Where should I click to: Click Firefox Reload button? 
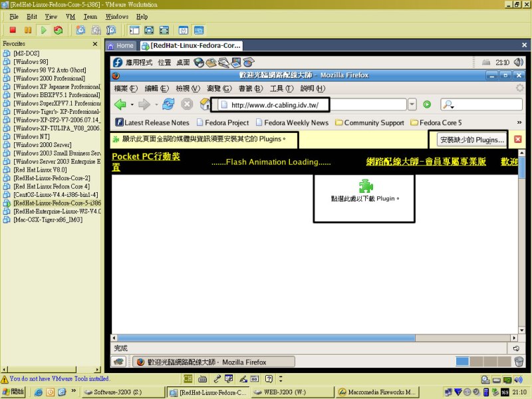point(168,104)
